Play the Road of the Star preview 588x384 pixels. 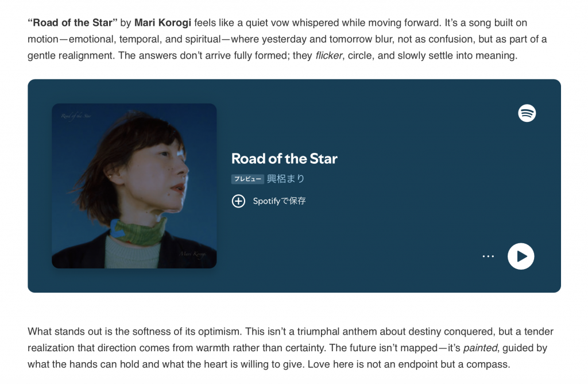521,256
